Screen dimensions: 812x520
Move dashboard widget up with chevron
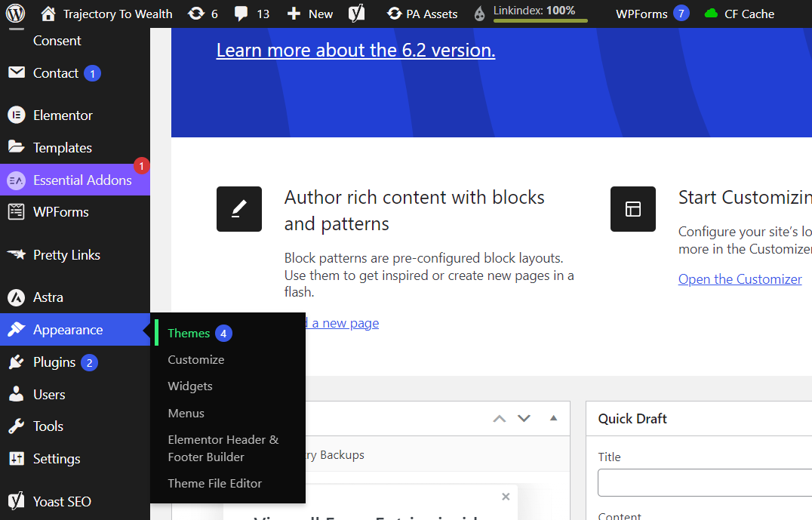[x=500, y=418]
